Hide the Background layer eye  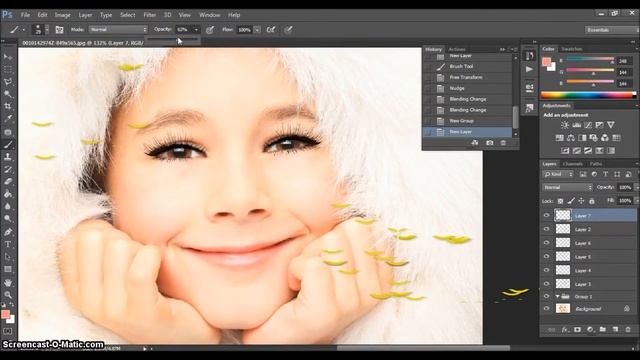tap(547, 309)
